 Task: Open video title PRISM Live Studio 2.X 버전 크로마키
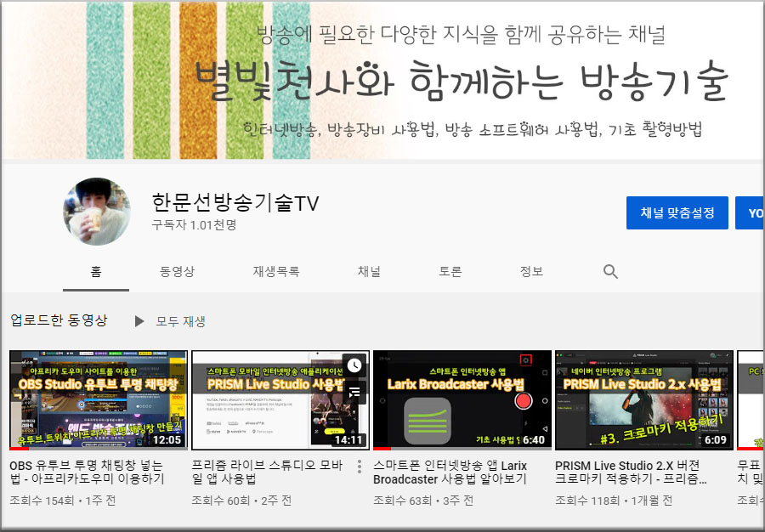632,472
